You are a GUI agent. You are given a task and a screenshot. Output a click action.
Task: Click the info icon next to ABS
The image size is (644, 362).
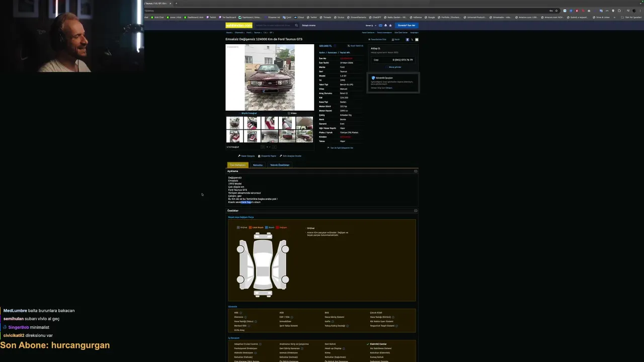point(240,313)
